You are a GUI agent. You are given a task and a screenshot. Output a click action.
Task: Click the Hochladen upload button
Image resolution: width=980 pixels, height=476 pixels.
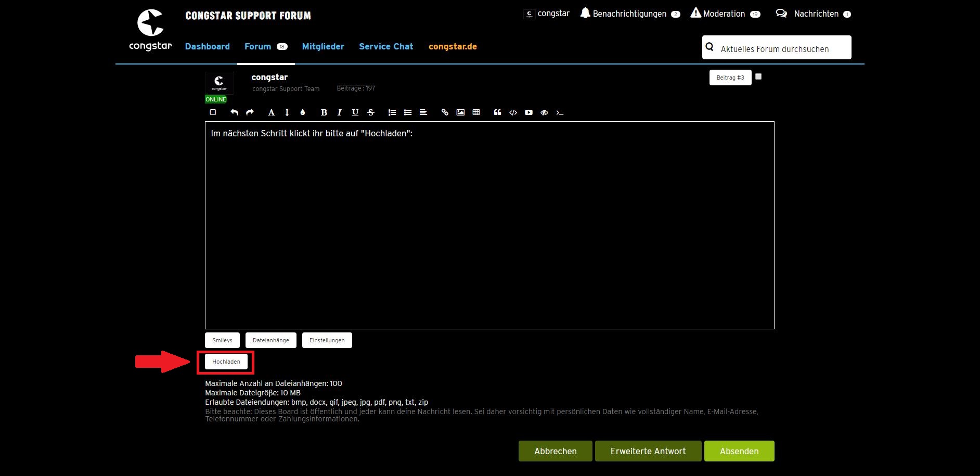(226, 362)
